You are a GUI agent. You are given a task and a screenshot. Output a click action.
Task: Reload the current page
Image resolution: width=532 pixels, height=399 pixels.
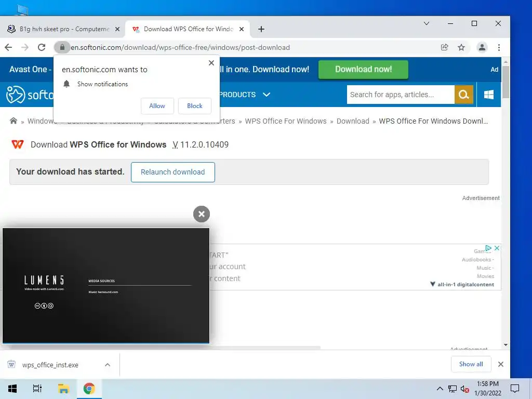click(42, 47)
